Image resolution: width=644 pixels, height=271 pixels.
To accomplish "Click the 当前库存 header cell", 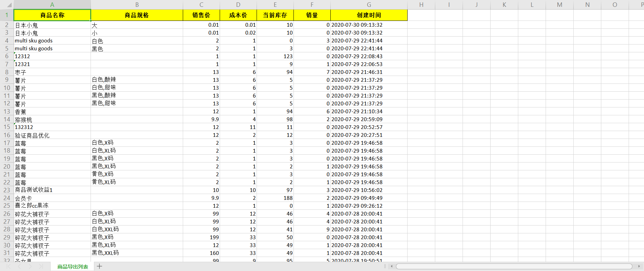I will [275, 15].
